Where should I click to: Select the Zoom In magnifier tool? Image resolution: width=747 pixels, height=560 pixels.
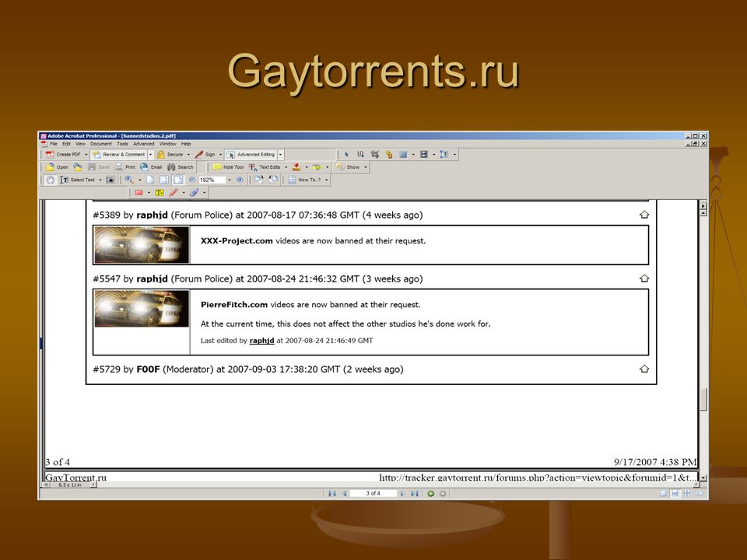[x=129, y=180]
